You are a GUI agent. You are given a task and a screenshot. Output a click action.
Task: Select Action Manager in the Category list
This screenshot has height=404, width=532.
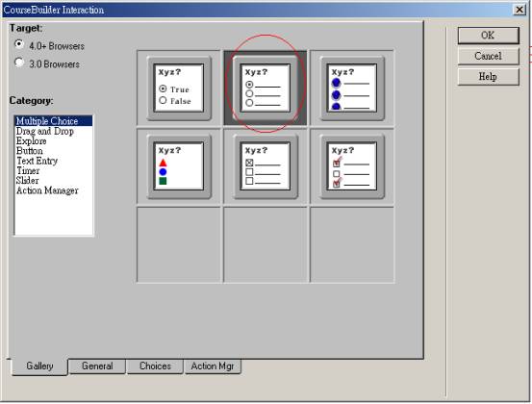(x=47, y=190)
